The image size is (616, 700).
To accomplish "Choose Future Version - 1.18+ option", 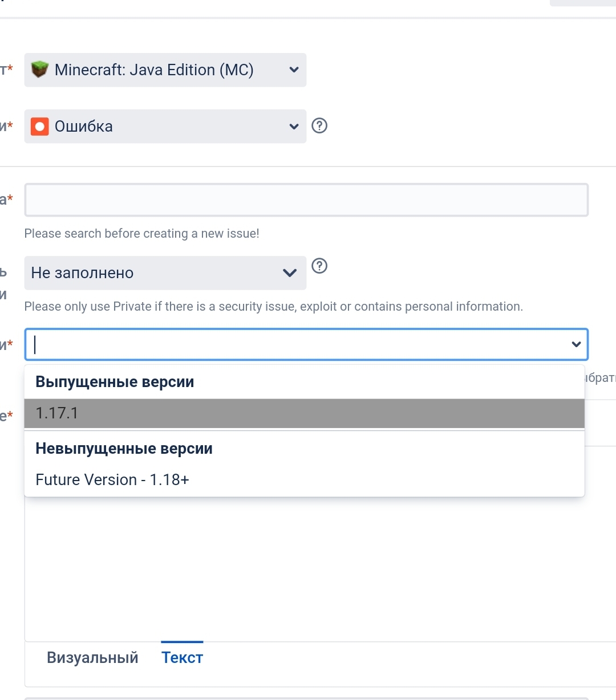I will tap(112, 480).
